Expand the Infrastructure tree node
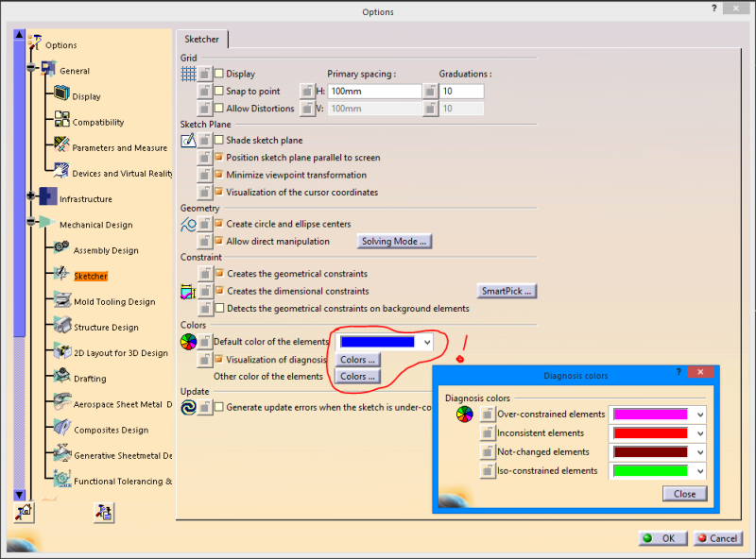This screenshot has width=756, height=559. click(x=31, y=197)
